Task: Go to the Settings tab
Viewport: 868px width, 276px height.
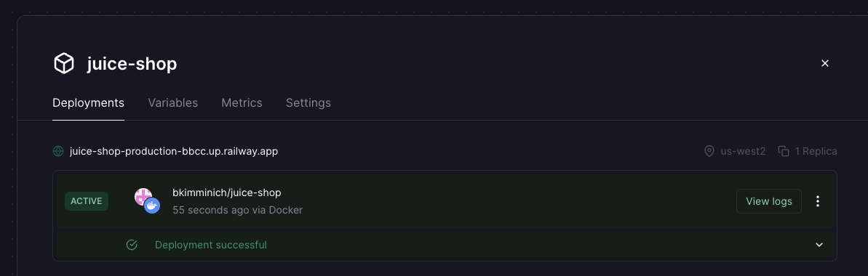Action: (308, 103)
